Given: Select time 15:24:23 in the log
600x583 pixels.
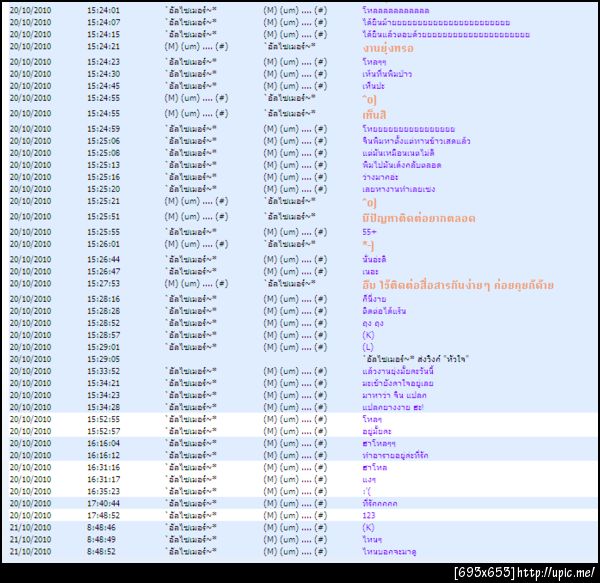Looking at the screenshot, I should click(103, 62).
